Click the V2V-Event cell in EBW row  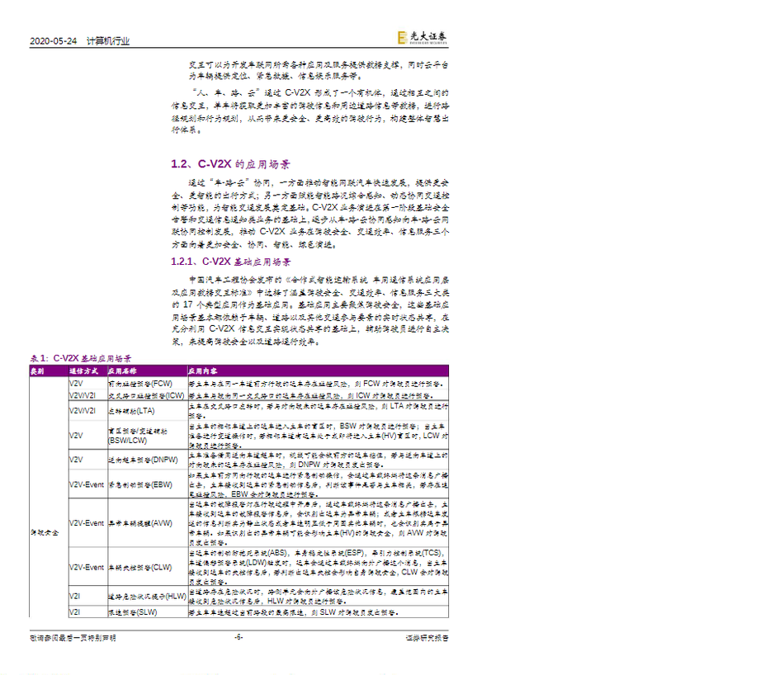tap(87, 484)
